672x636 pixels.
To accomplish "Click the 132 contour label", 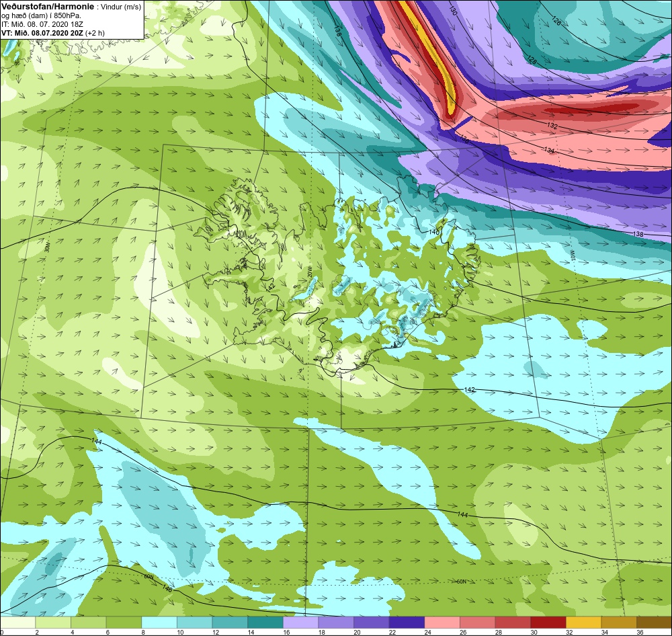I will (x=552, y=126).
